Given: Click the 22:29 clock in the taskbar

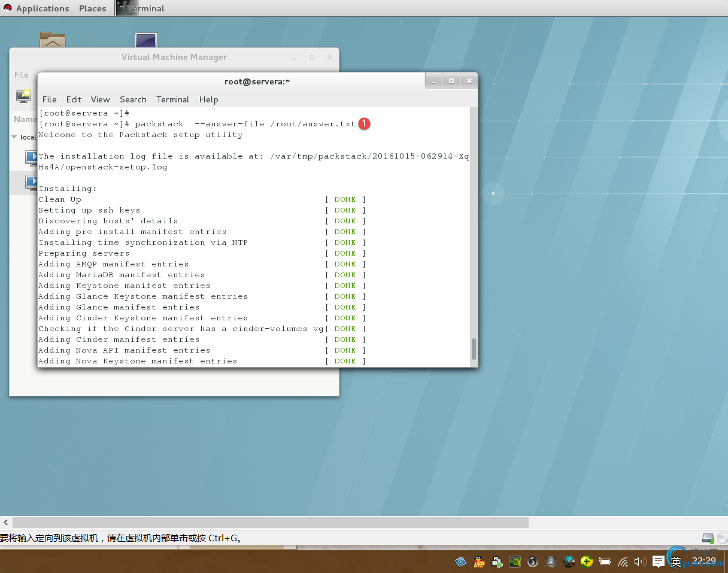Looking at the screenshot, I should pyautogui.click(x=703, y=561).
